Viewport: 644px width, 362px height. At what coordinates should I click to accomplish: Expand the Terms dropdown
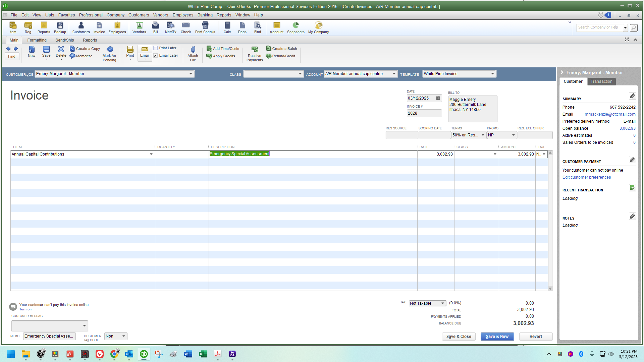(x=483, y=135)
